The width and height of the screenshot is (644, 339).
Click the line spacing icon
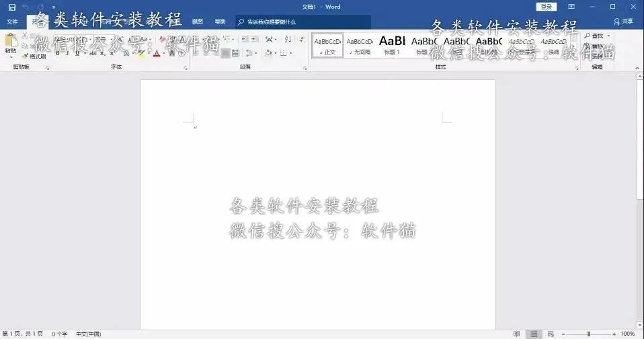249,53
